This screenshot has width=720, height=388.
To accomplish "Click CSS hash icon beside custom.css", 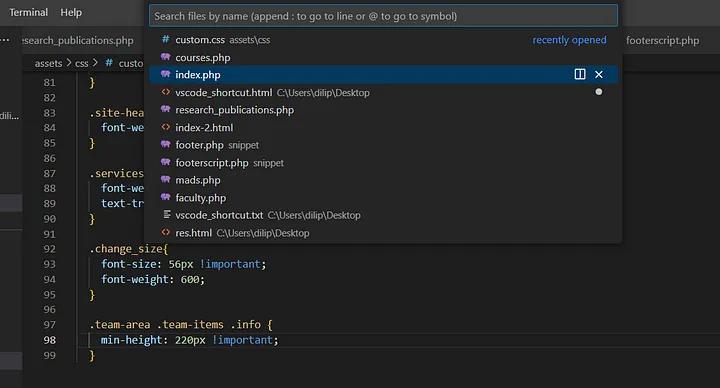I will click(166, 39).
